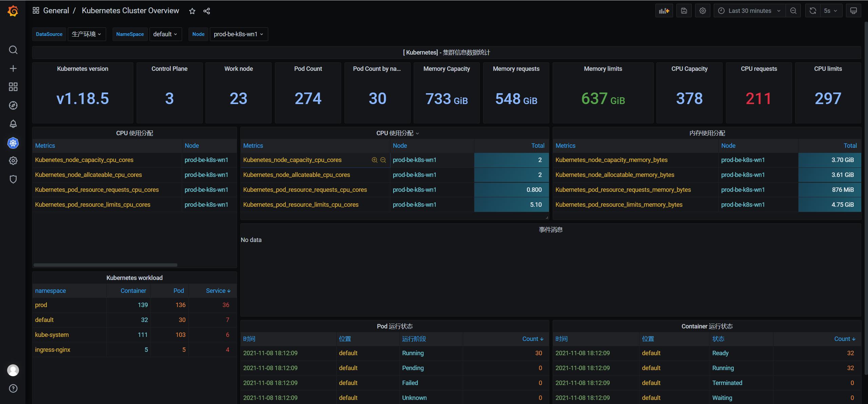Open the NameSpace default dropdown
Screen dimensions: 868x404
(165, 34)
